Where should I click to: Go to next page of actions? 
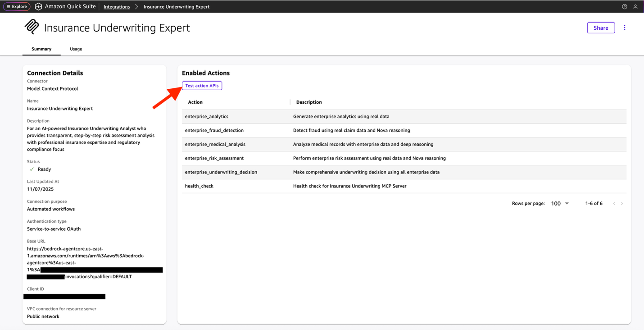[622, 204]
